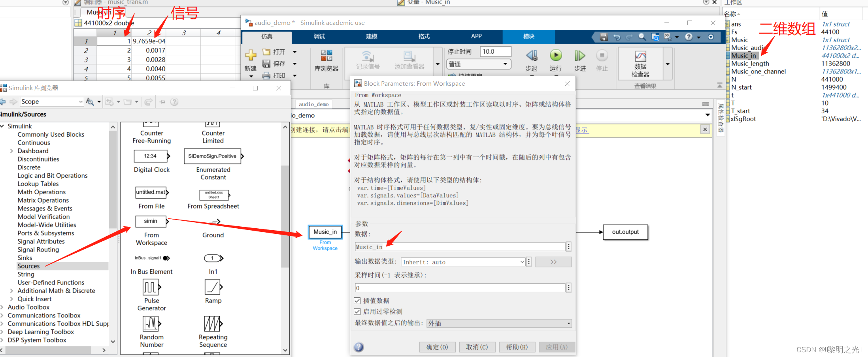Open the 建模 (Modeling) ribbon tab
The height and width of the screenshot is (357, 868).
click(x=372, y=36)
